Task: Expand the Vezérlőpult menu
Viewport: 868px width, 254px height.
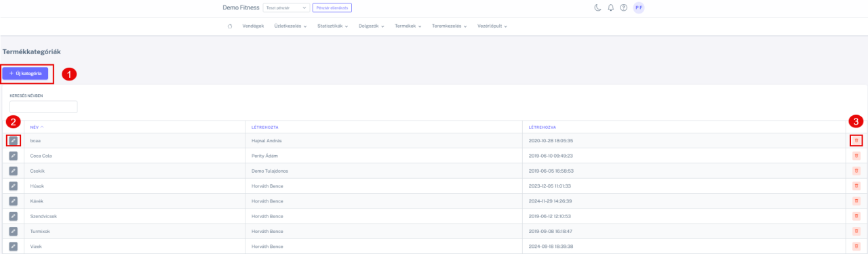Action: (x=492, y=26)
